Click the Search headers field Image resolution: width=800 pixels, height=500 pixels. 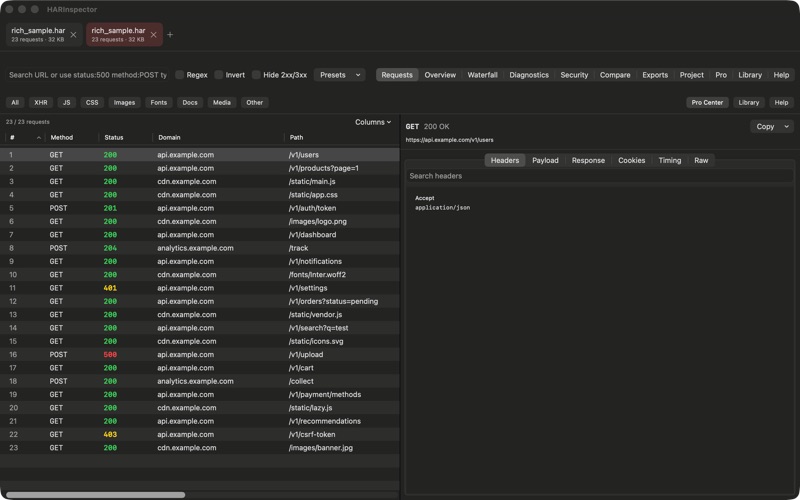tap(599, 176)
